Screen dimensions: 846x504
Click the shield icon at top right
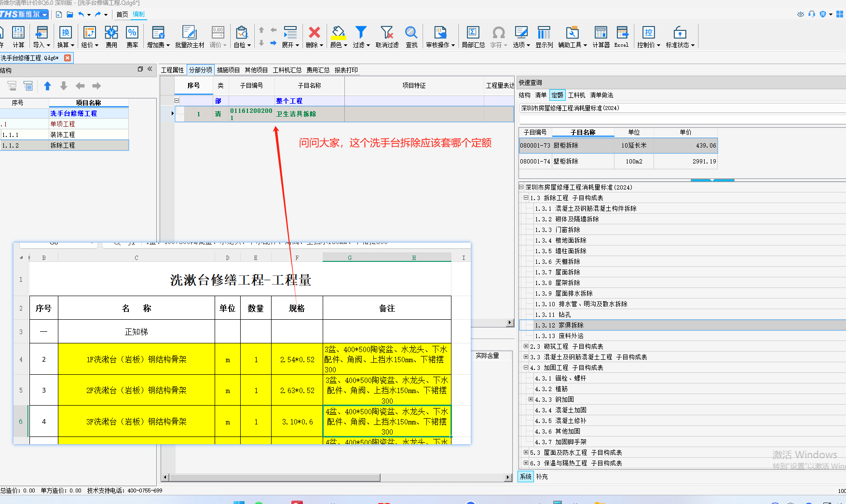tap(823, 14)
